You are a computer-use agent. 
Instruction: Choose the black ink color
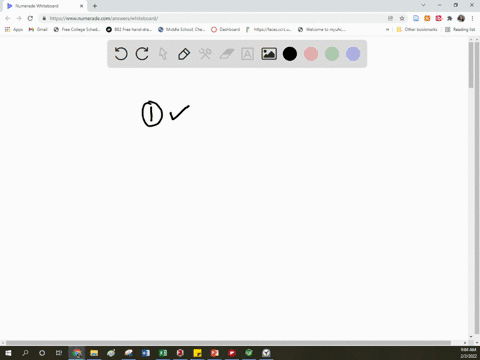coord(290,54)
